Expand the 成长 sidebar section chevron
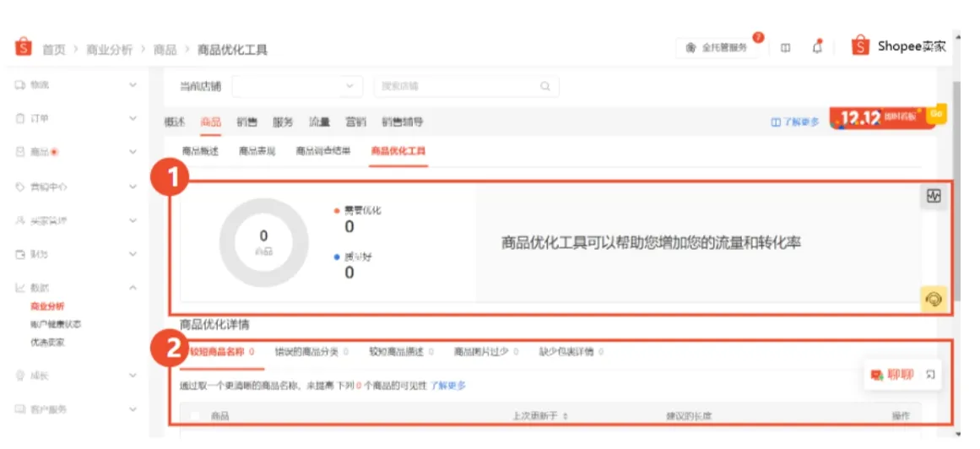The image size is (980, 449). click(x=133, y=376)
